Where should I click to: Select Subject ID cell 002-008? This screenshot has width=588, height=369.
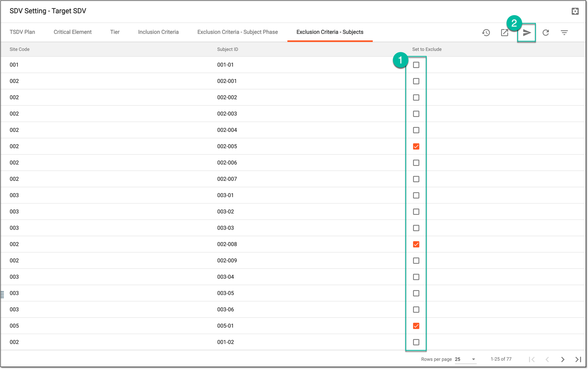227,244
